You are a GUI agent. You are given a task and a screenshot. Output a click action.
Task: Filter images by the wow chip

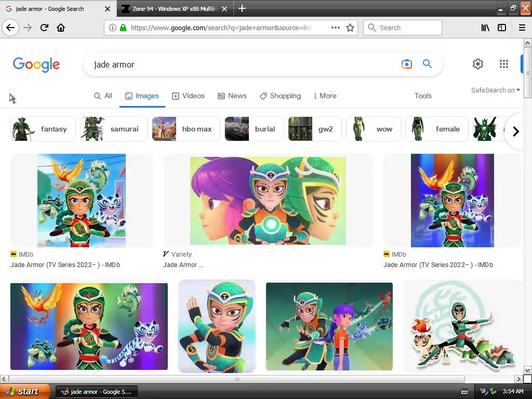pyautogui.click(x=373, y=129)
